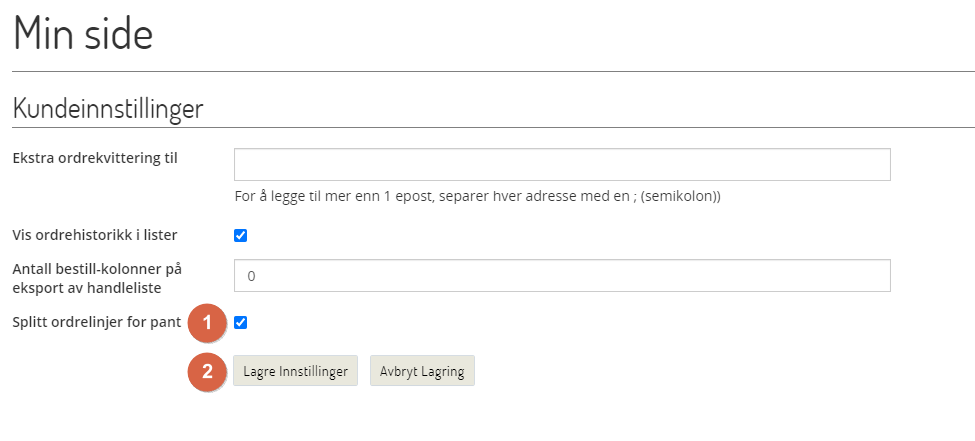Viewport: 975px width, 441px height.
Task: Click the Antall bestill-kolonner på eksport label
Action: click(96, 268)
